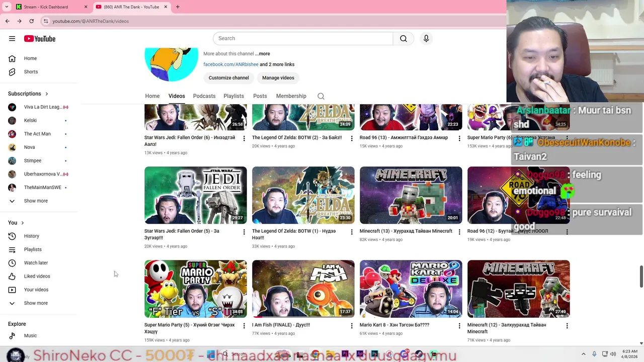Click the Customize channel button

point(229,78)
